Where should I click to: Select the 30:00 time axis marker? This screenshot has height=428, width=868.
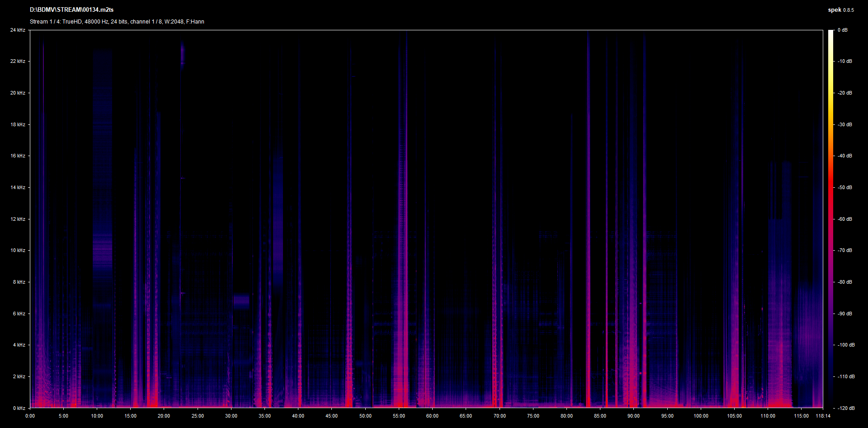[231, 416]
